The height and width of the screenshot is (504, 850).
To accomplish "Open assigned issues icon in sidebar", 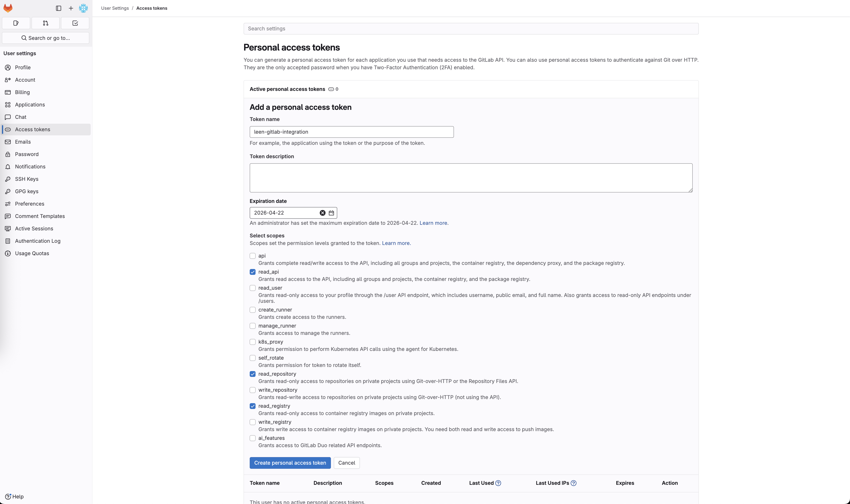I will (x=16, y=23).
